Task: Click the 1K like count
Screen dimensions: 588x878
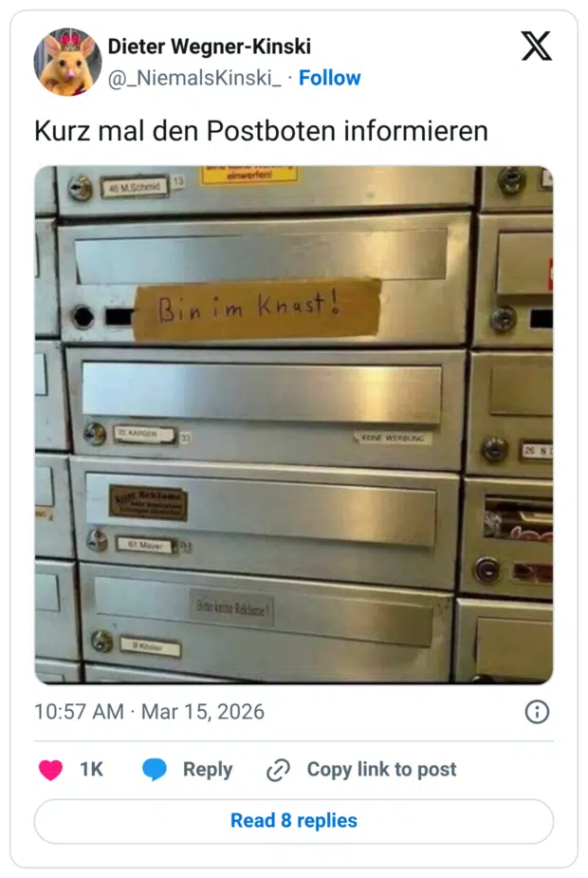Action: 91,770
